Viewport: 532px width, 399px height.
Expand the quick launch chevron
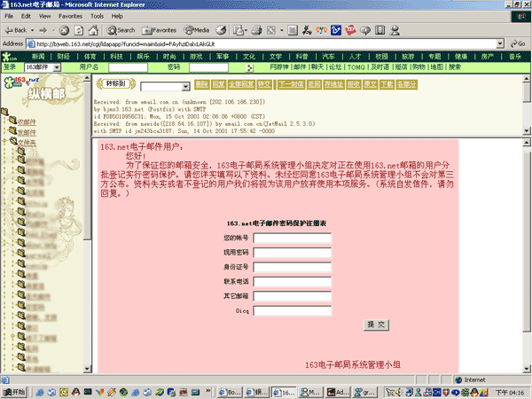point(207,390)
